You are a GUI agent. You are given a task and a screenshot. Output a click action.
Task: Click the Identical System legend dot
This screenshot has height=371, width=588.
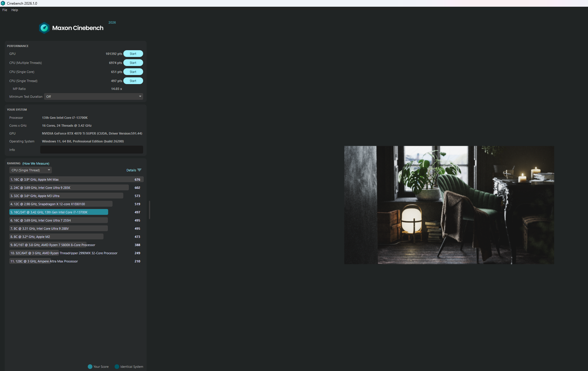[x=117, y=367]
